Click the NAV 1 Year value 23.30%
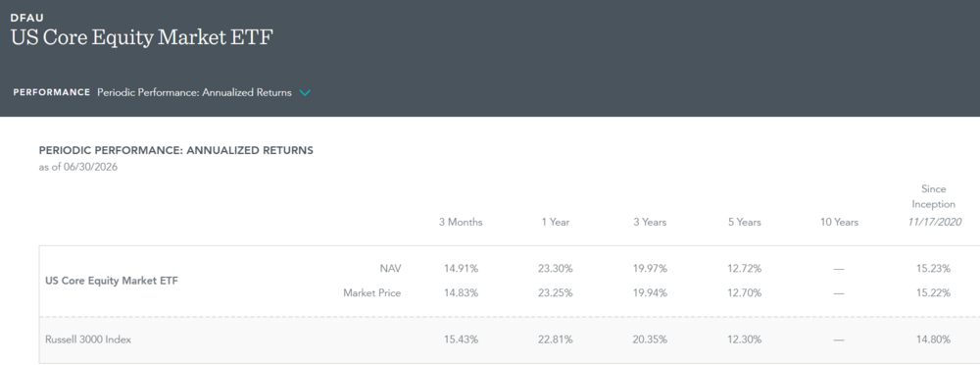The image size is (980, 365). (556, 269)
